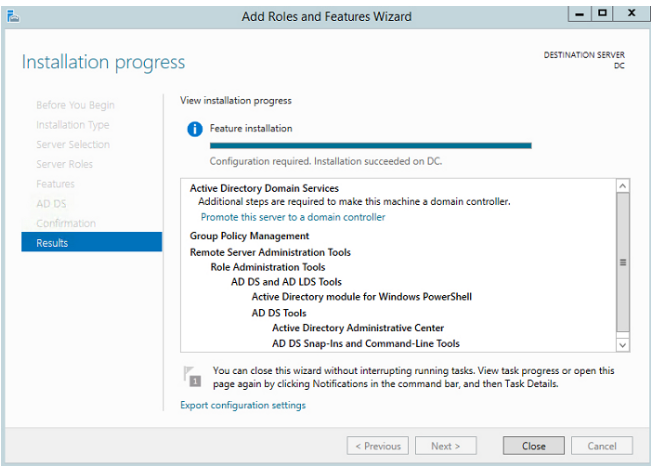Minimize the Add Roles and Features Wizard
Viewport: 658px width, 471px height.
[580, 13]
